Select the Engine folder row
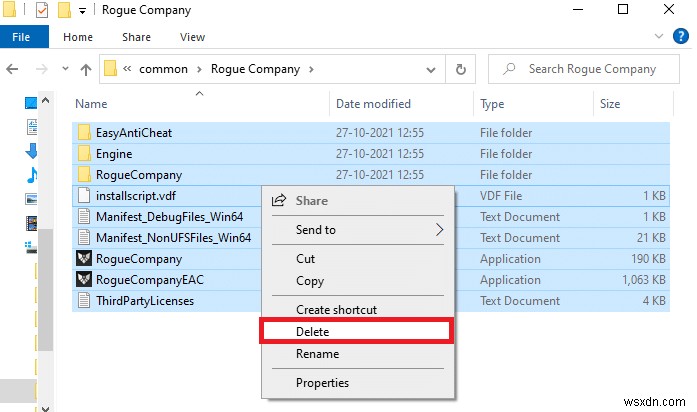This screenshot has width=697, height=412. pyautogui.click(x=114, y=154)
